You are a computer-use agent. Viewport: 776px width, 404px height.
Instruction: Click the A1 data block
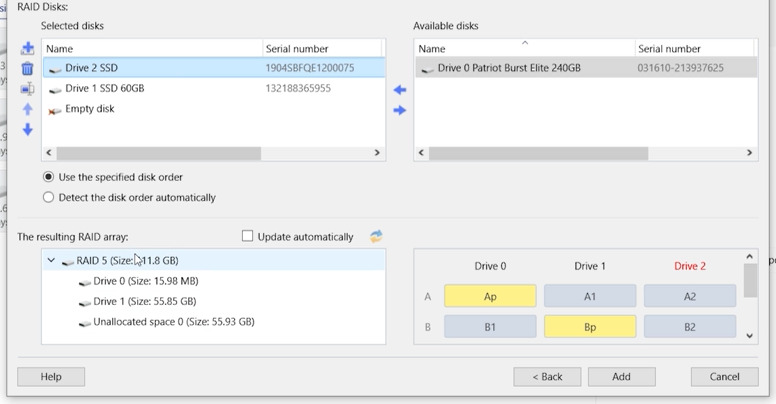coord(590,296)
